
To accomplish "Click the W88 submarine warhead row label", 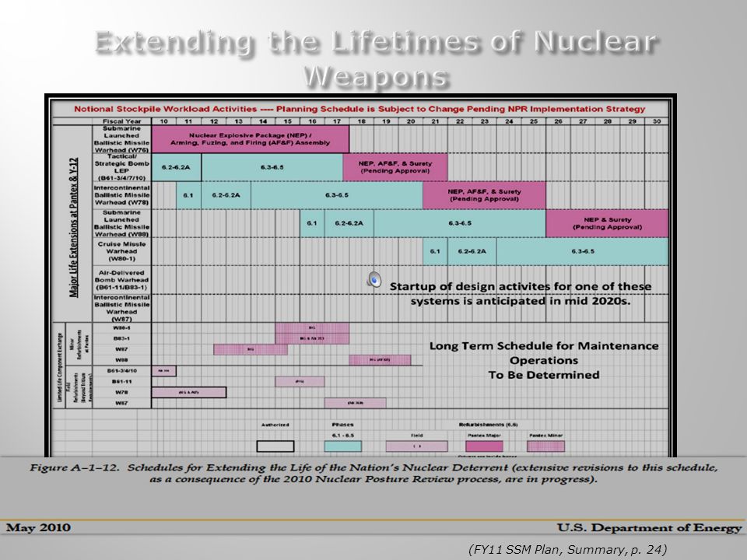I will click(x=121, y=223).
